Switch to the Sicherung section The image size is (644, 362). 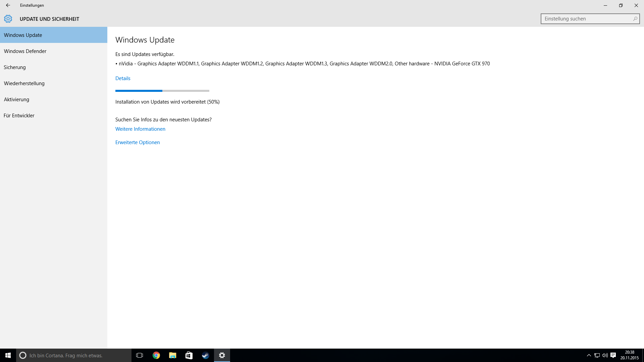point(54,67)
